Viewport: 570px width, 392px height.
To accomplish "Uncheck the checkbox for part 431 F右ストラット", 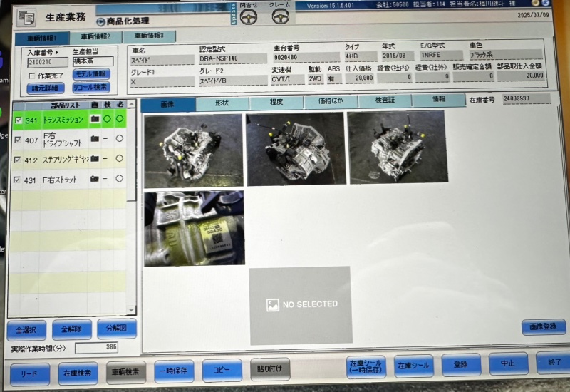I will coord(19,179).
